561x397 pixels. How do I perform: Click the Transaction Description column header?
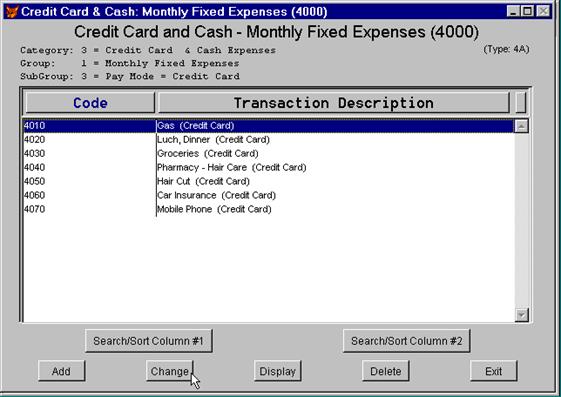pos(333,103)
